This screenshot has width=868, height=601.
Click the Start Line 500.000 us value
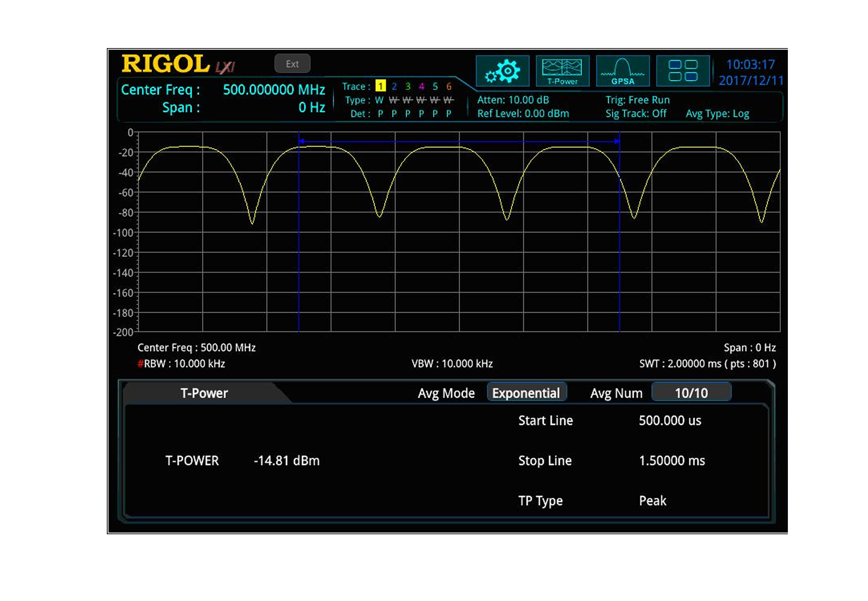[x=670, y=420]
